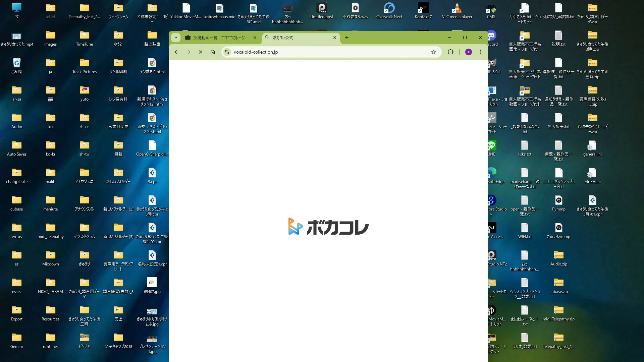This screenshot has width=644, height=362.
Task: Open a new browser tab
Action: (347, 38)
